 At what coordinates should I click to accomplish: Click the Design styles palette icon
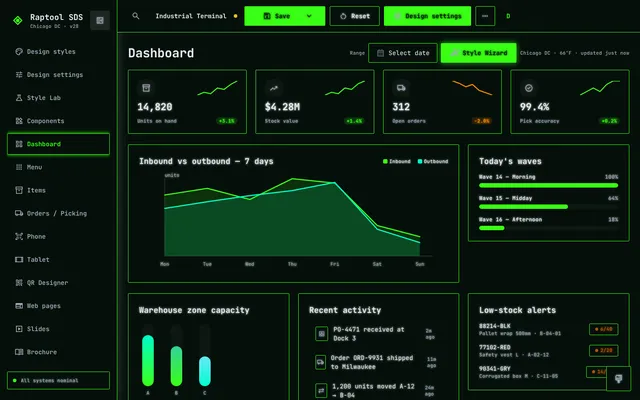(19, 51)
